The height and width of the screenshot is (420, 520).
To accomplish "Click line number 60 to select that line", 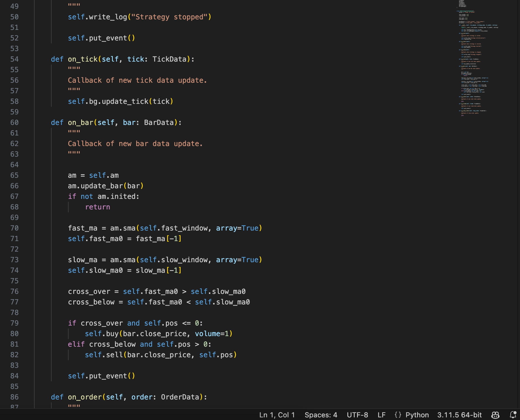I will tap(14, 122).
